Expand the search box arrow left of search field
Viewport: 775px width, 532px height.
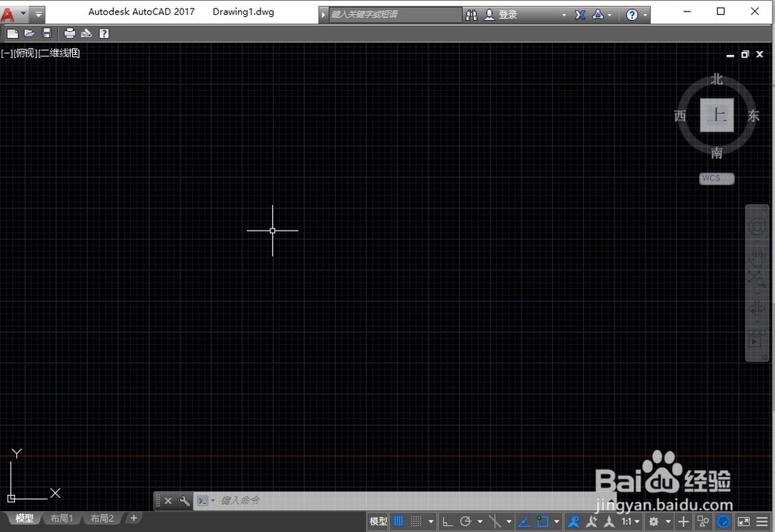(323, 15)
